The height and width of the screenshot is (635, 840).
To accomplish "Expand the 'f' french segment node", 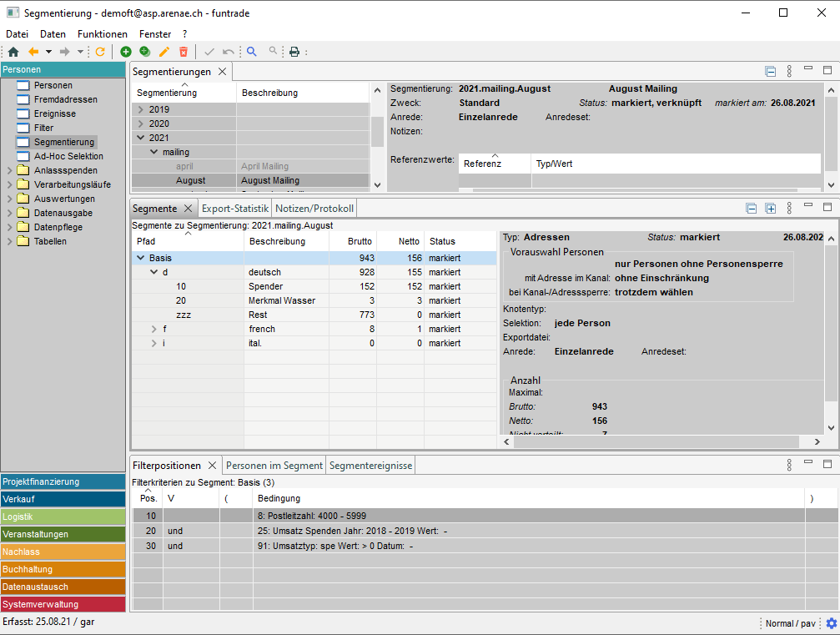I will coord(153,329).
